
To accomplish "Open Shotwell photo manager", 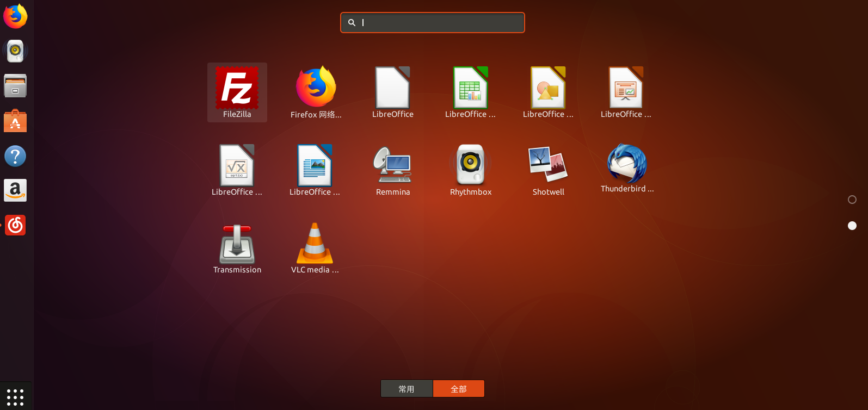I will click(549, 170).
